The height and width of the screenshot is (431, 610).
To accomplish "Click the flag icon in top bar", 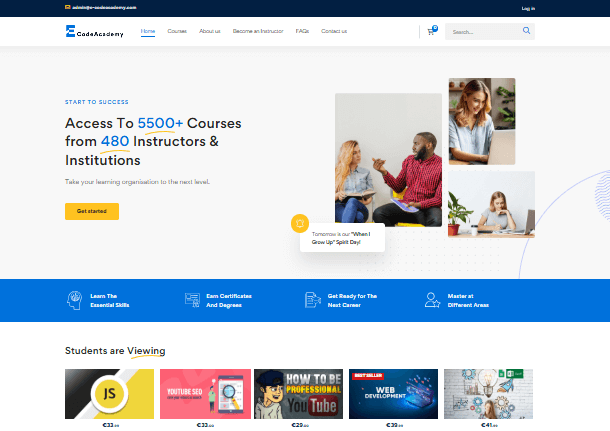I will point(67,7).
